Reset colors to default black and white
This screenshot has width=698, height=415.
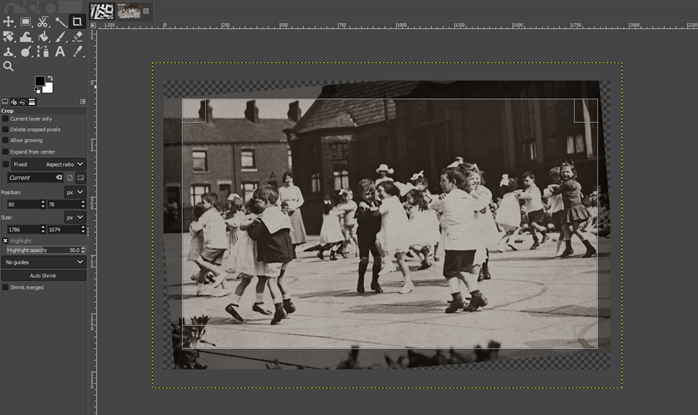tap(37, 90)
